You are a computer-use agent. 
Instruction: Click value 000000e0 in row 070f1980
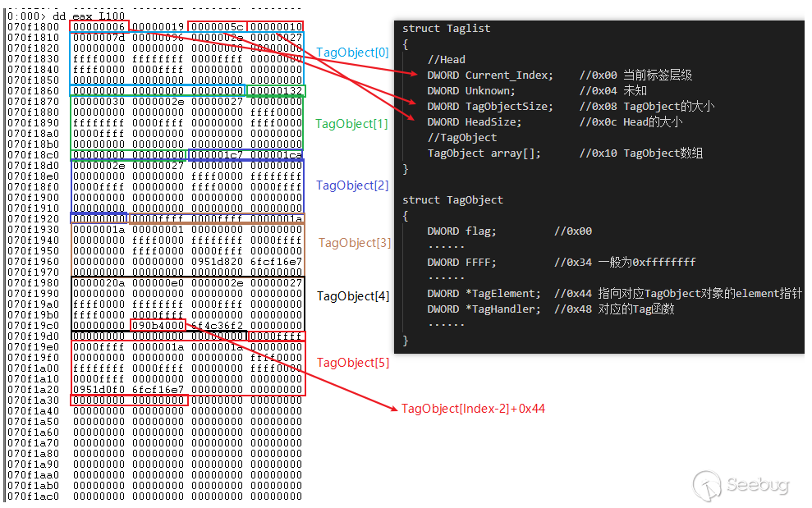pos(158,283)
